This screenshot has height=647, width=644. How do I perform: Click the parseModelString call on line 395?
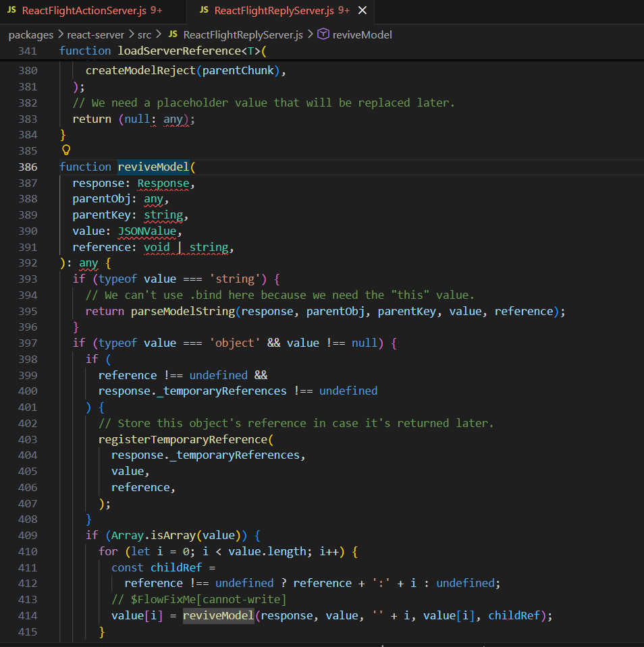[x=182, y=311]
